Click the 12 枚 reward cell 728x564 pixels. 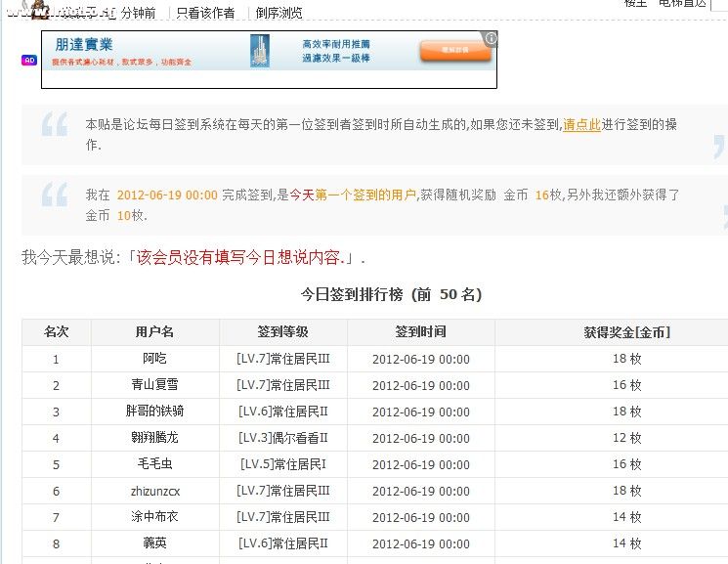coord(626,438)
